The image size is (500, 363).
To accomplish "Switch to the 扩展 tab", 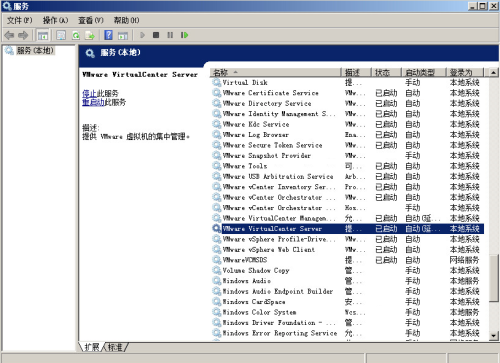I will click(92, 347).
